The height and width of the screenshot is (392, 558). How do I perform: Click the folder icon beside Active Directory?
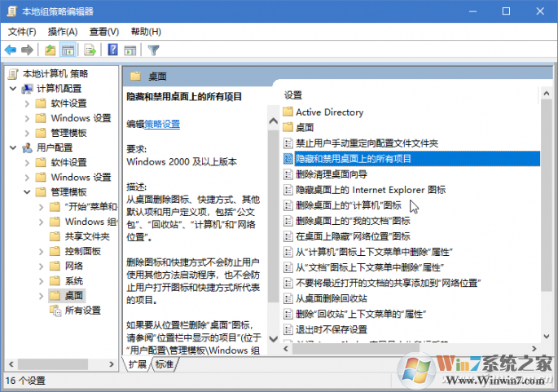[288, 112]
